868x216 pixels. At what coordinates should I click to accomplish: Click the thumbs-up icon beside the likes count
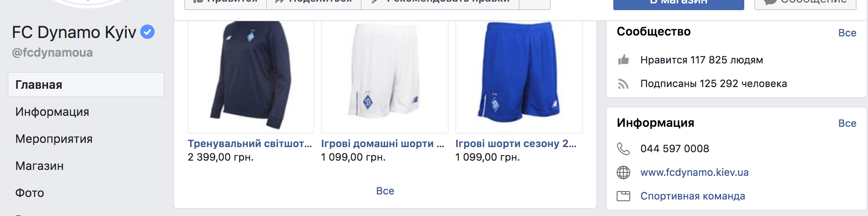pos(623,60)
